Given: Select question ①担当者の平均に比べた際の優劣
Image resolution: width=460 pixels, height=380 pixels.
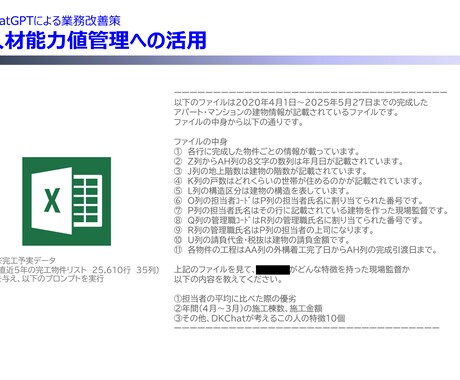Looking at the screenshot, I should pos(235,299).
